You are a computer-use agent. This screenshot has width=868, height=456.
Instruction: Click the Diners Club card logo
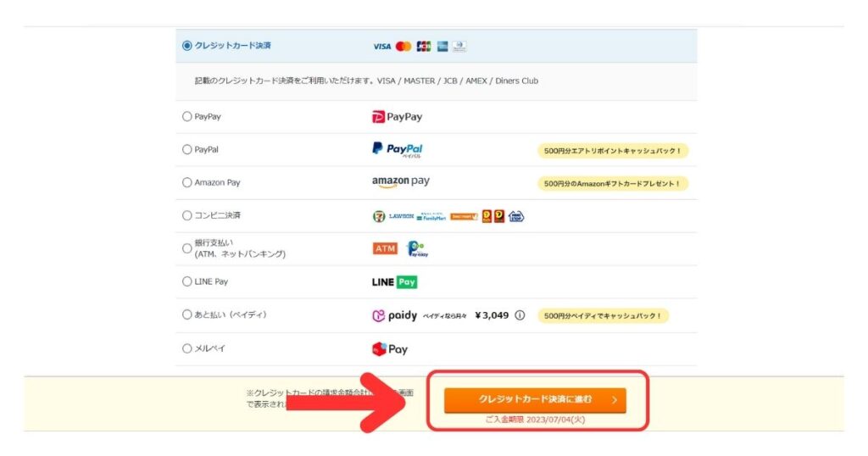(x=459, y=47)
